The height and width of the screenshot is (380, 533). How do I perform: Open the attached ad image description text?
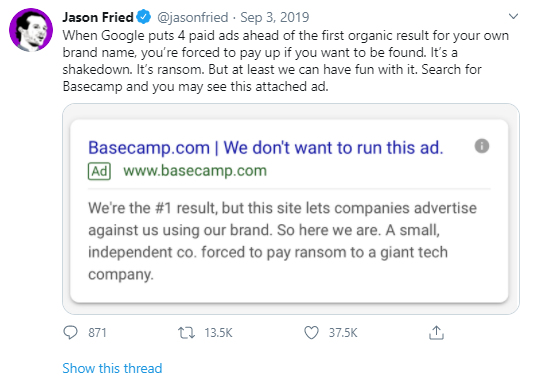[x=282, y=241]
